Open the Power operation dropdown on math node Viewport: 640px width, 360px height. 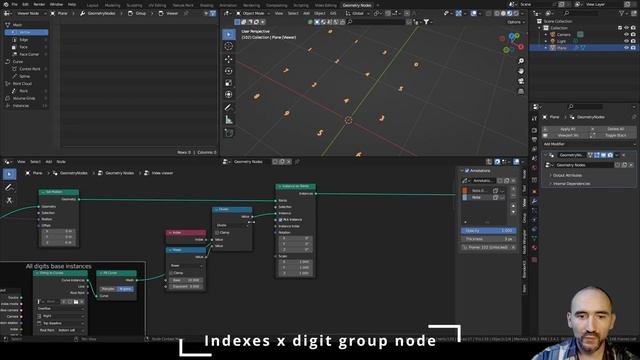pos(186,265)
